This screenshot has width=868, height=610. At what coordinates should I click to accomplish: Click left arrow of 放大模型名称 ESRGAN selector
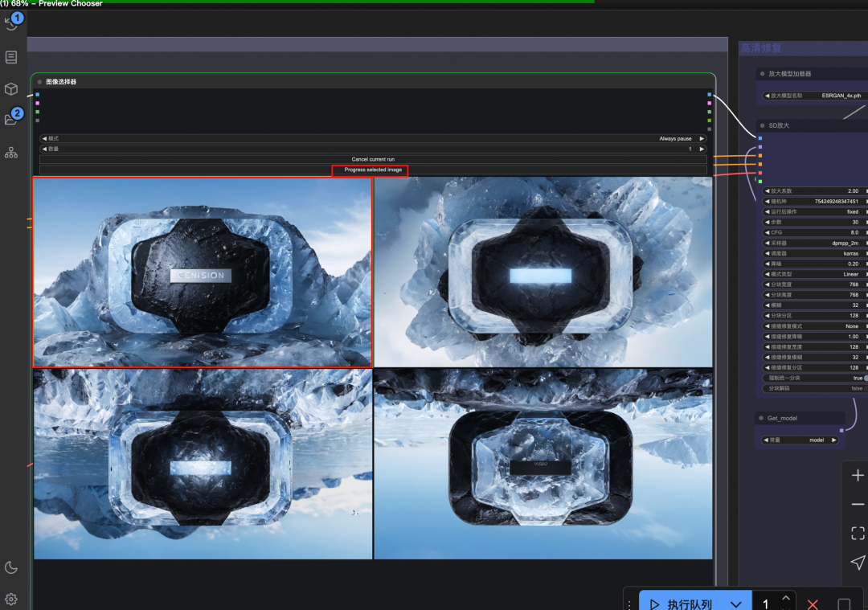click(x=768, y=96)
